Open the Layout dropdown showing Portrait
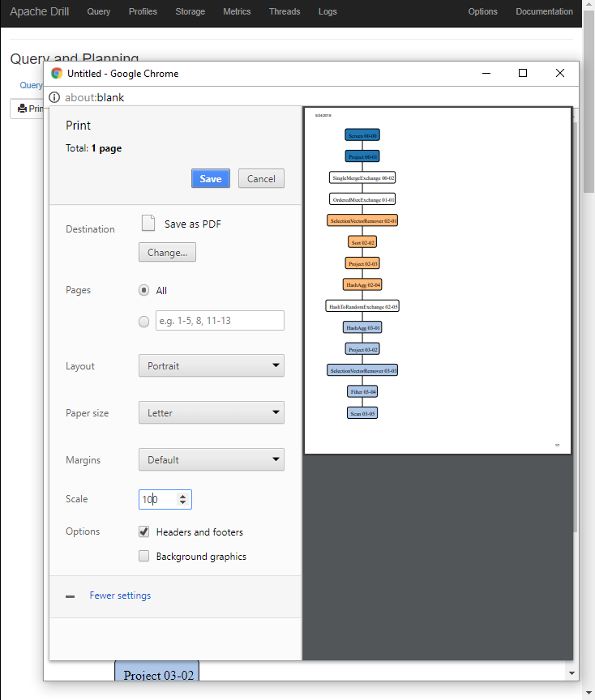The height and width of the screenshot is (700, 595). tap(212, 365)
